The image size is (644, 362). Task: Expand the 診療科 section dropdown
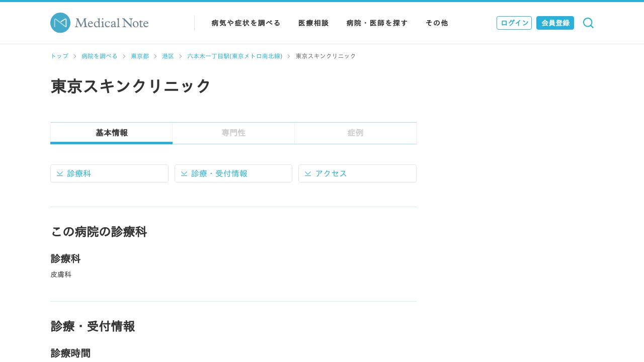[109, 173]
